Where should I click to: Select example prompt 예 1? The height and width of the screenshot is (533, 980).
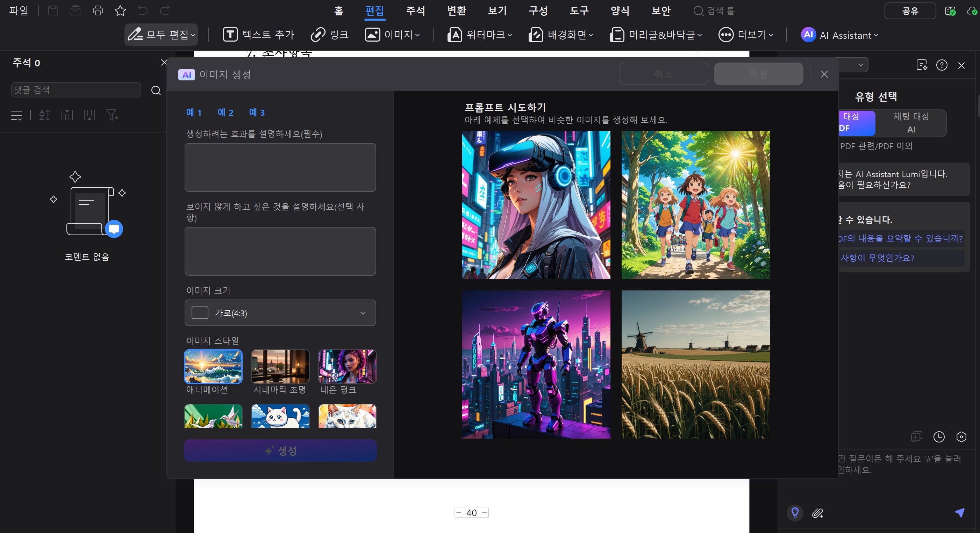pyautogui.click(x=194, y=113)
